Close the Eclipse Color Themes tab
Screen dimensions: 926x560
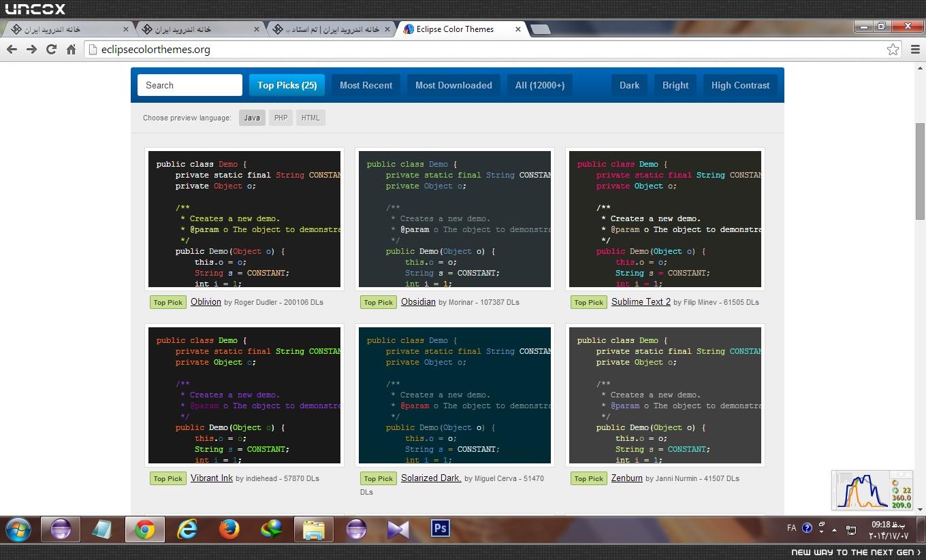coord(518,29)
